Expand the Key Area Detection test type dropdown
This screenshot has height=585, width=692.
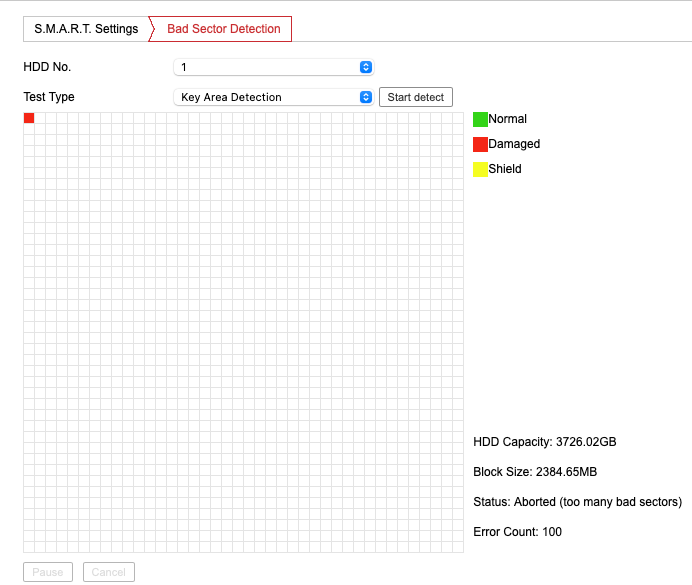point(273,97)
